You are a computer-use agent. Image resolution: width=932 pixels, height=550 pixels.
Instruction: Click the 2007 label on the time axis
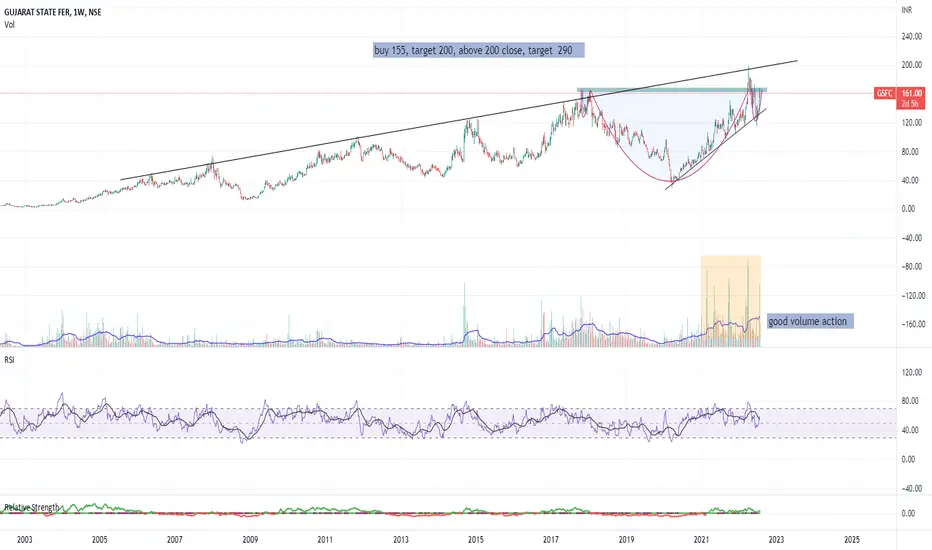tap(174, 540)
